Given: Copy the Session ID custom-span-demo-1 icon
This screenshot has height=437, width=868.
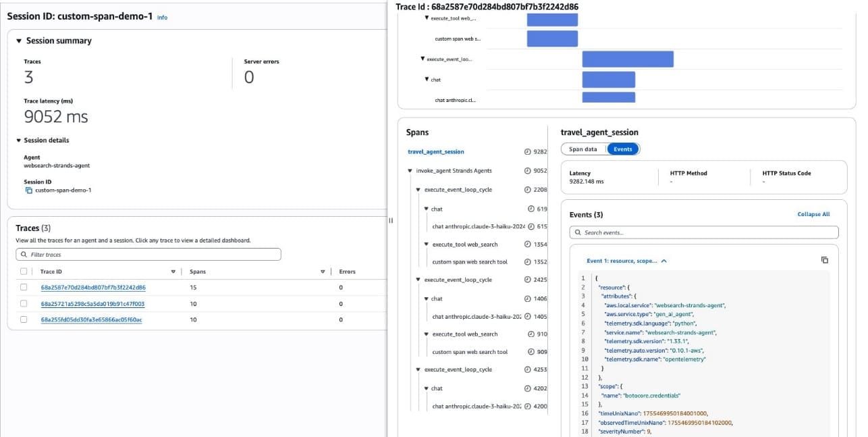Looking at the screenshot, I should (28, 190).
